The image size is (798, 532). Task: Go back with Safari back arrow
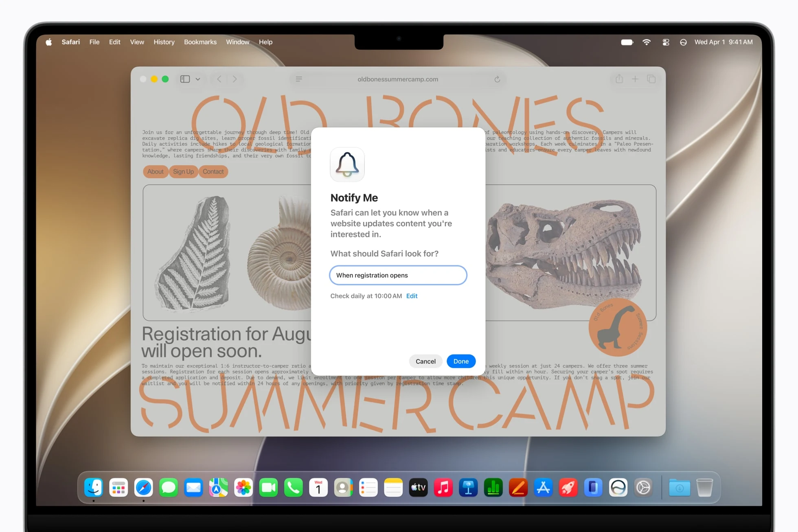(219, 79)
